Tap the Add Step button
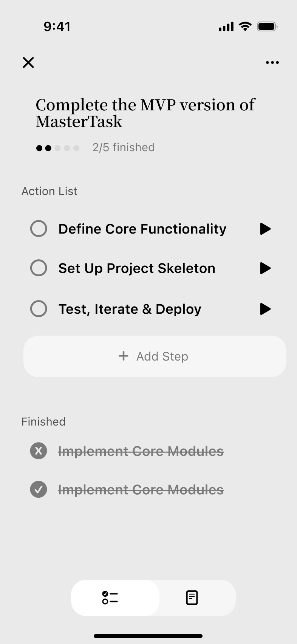Screen dimensions: 297x644 coord(155,356)
